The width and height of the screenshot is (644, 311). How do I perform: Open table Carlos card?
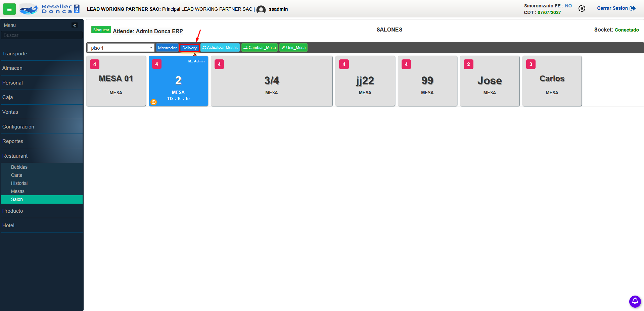(x=552, y=81)
